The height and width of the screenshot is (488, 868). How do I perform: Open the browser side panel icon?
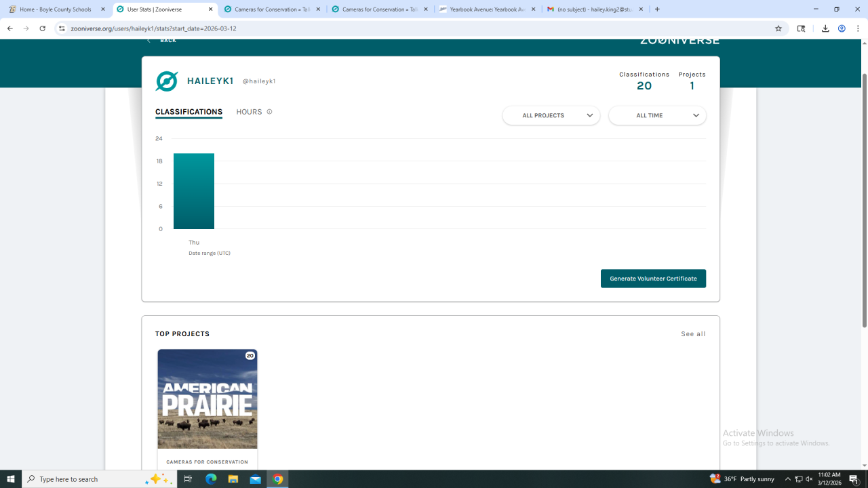point(801,28)
